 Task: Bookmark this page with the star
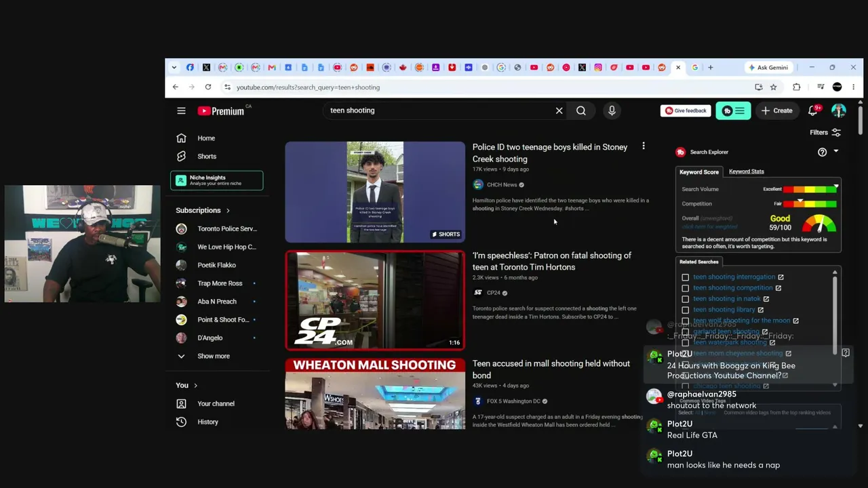(773, 87)
